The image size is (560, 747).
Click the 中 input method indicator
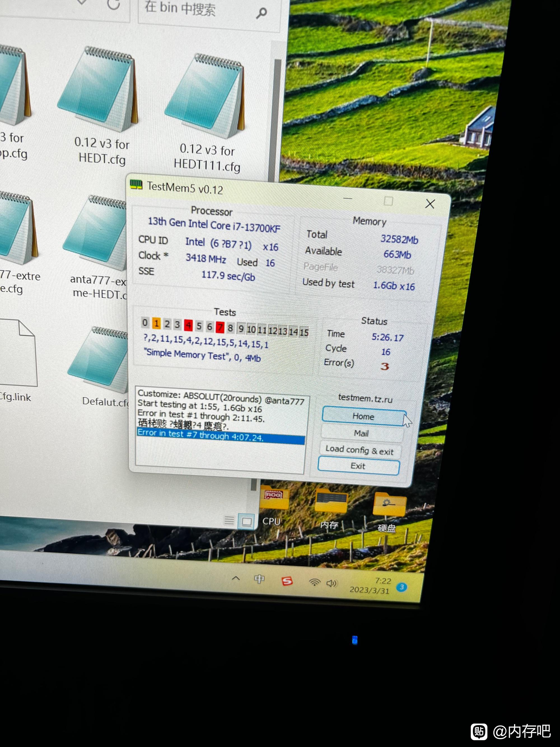(x=259, y=579)
